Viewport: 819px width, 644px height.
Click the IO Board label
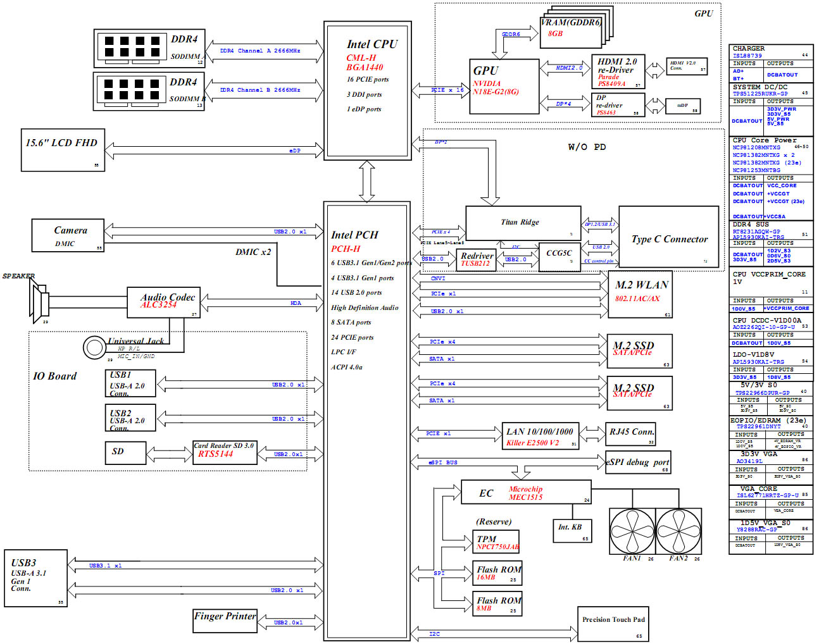click(x=55, y=376)
